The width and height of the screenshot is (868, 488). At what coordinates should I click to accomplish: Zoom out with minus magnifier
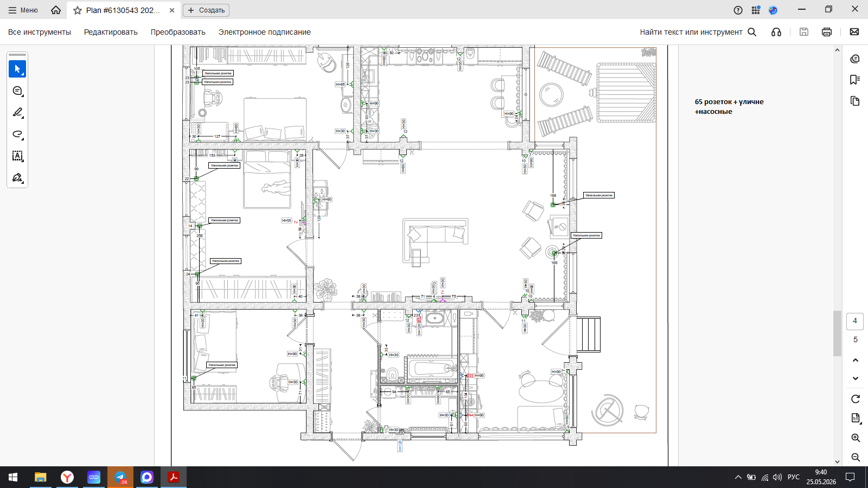(x=856, y=457)
